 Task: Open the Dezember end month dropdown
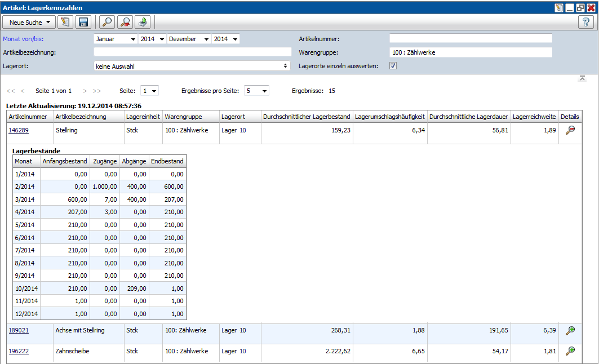(189, 39)
